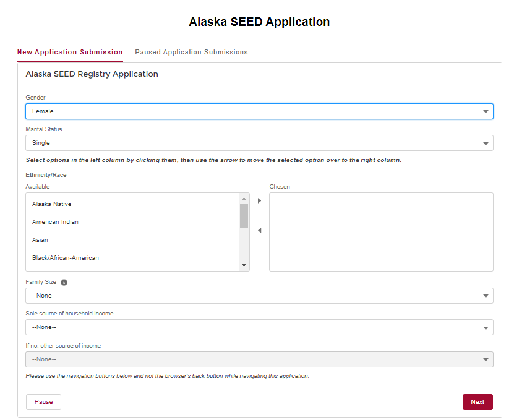Click the move-to-Available left arrow icon
This screenshot has width=514, height=420.
point(259,231)
